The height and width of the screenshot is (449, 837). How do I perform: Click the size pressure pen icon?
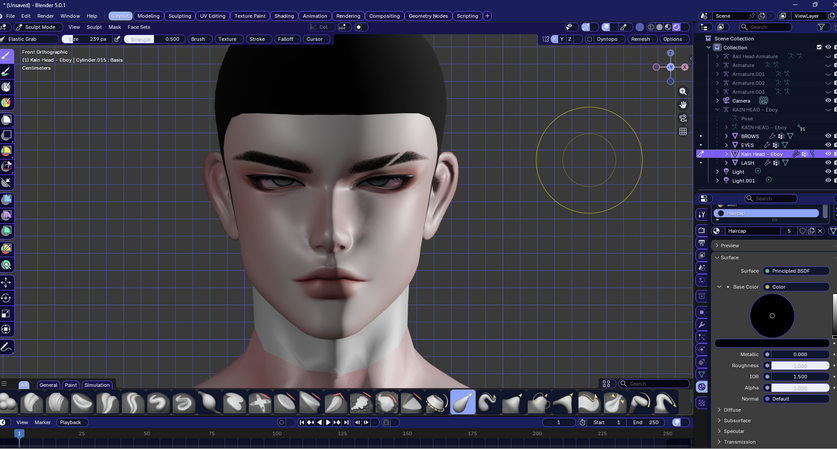[x=117, y=39]
